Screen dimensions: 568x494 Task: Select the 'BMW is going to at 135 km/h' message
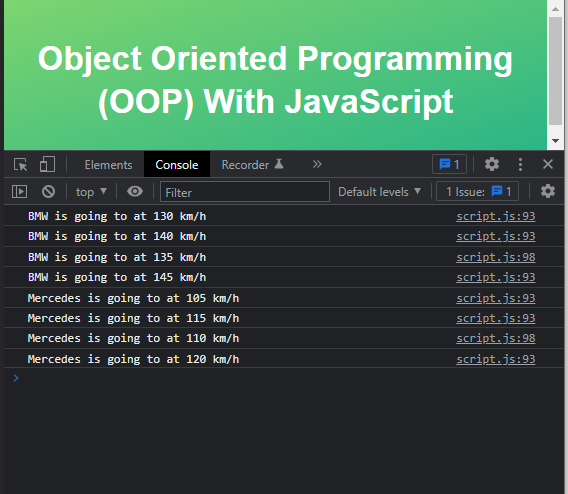tap(117, 257)
